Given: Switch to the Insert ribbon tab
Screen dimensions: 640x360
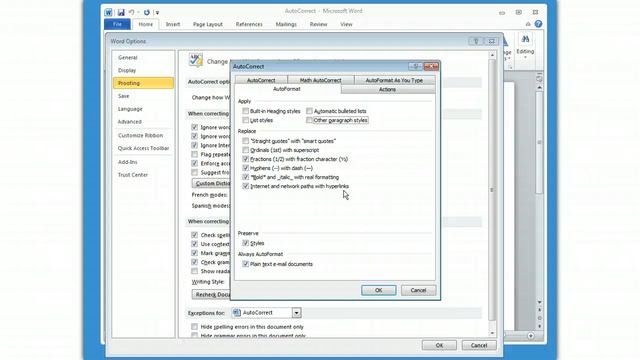Looking at the screenshot, I should [173, 24].
